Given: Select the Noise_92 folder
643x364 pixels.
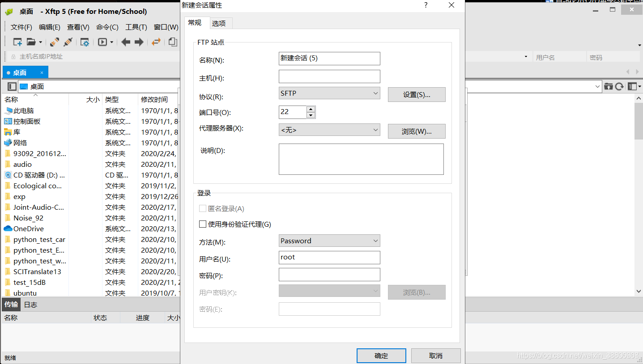Looking at the screenshot, I should click(x=28, y=218).
